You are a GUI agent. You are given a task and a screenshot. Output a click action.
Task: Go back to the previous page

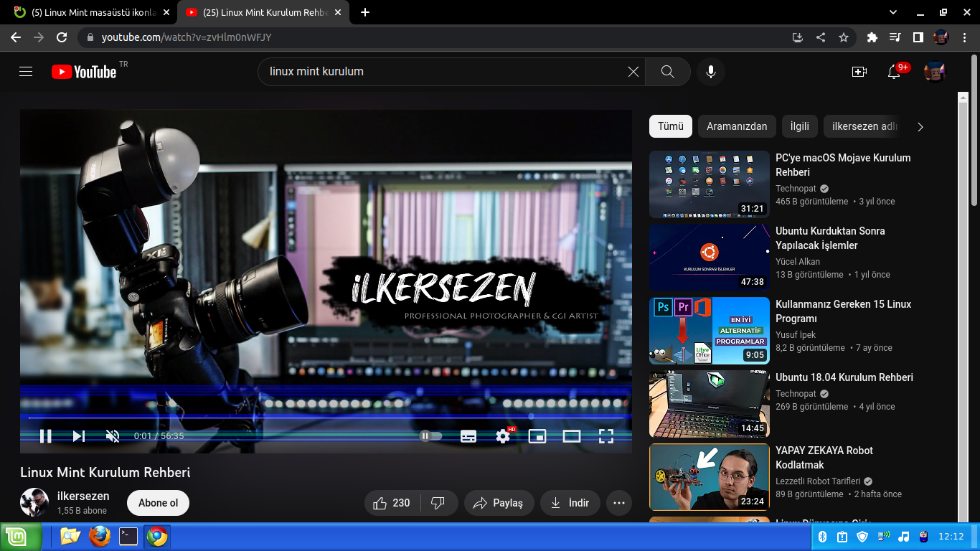[x=16, y=37]
